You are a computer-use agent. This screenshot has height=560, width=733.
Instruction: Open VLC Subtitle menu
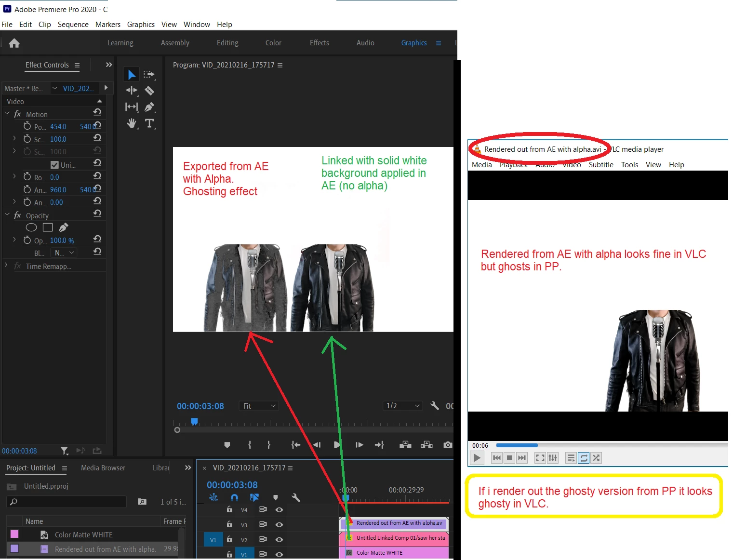tap(601, 165)
